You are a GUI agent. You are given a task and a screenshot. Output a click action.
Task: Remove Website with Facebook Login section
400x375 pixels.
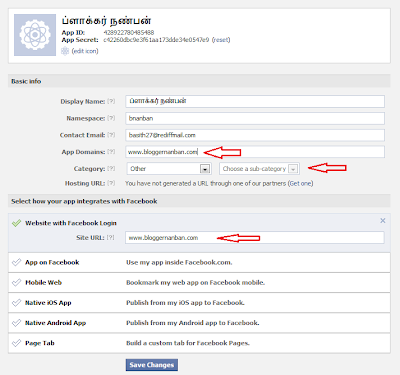pos(383,220)
